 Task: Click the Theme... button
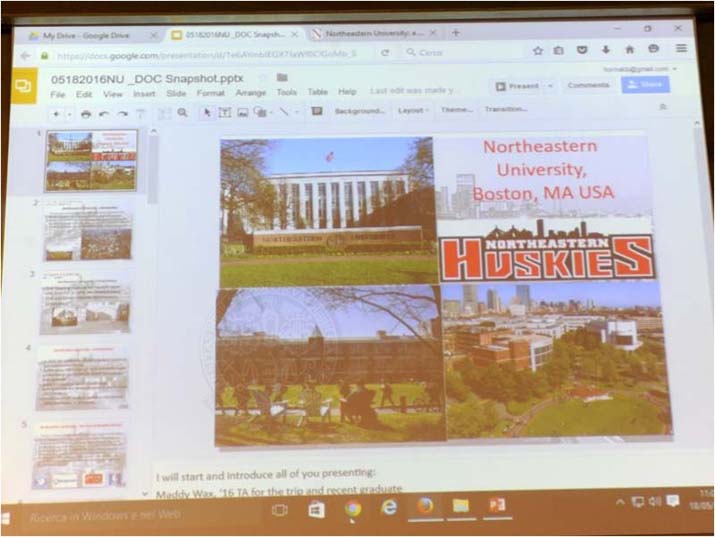pos(456,109)
